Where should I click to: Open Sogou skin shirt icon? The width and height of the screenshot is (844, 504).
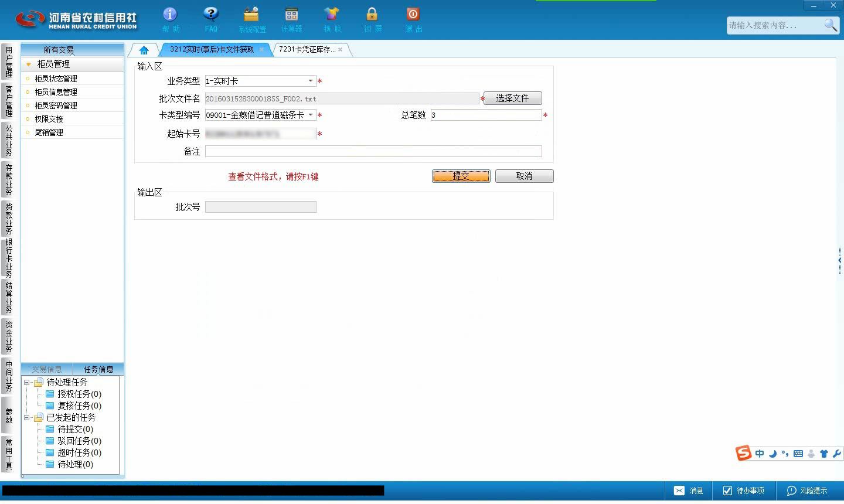coord(823,454)
